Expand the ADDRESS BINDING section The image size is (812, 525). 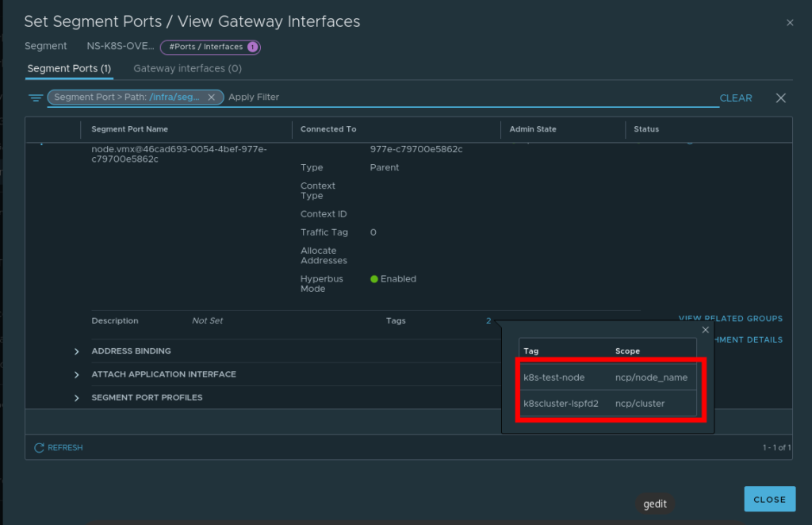77,351
